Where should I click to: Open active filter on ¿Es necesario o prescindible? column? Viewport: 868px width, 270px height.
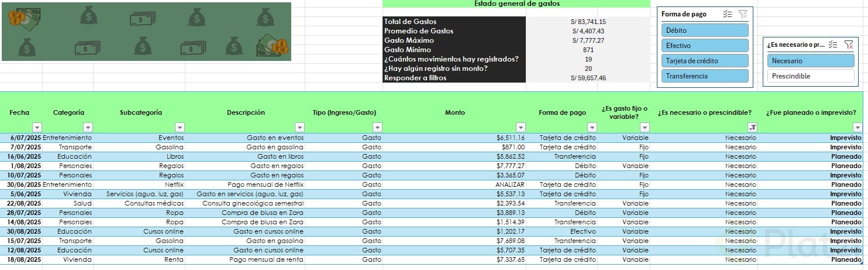tap(753, 127)
